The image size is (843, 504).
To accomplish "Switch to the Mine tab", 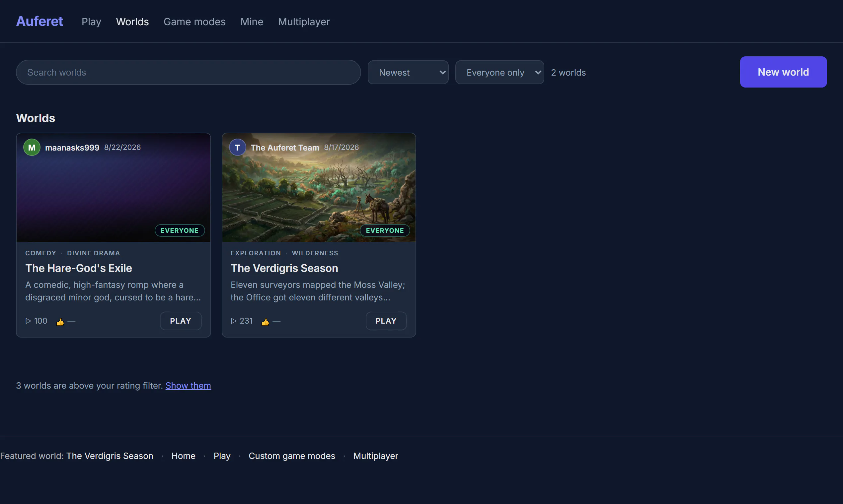I will point(252,22).
